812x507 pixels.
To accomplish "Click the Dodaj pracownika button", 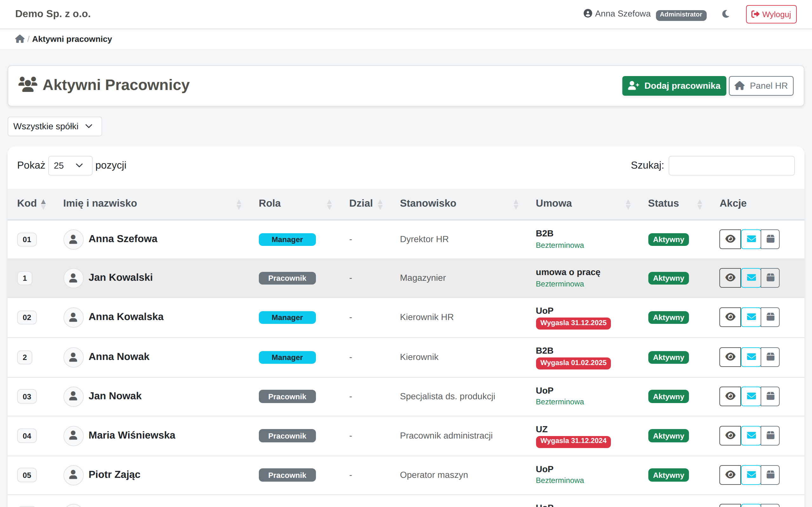I will pyautogui.click(x=674, y=86).
